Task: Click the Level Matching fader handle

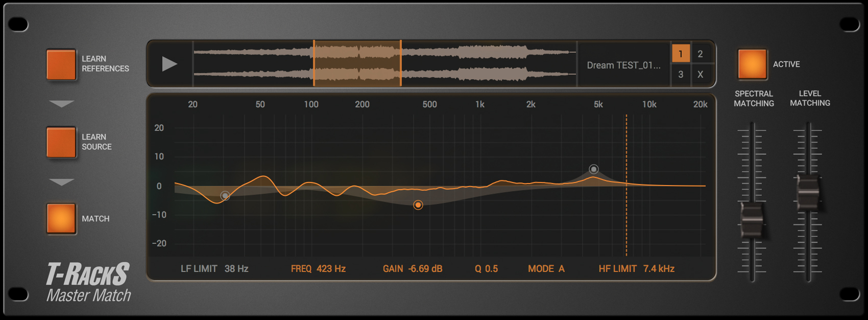Action: [808, 193]
